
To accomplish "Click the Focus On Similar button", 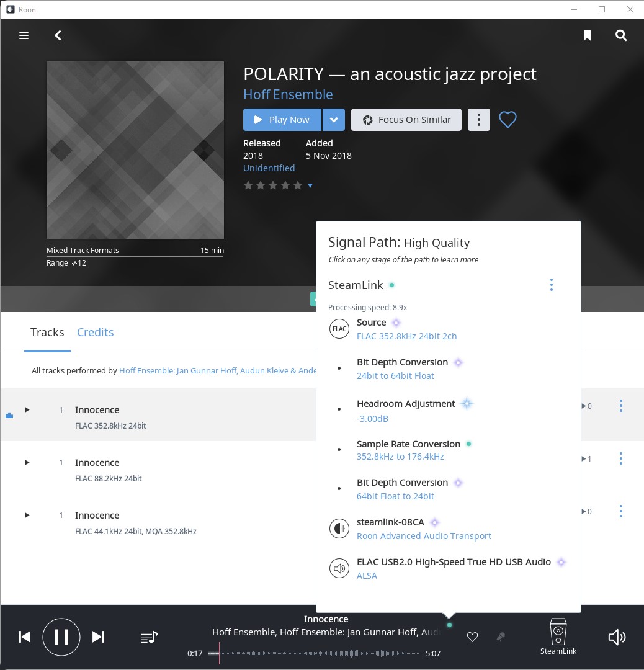I will point(406,120).
